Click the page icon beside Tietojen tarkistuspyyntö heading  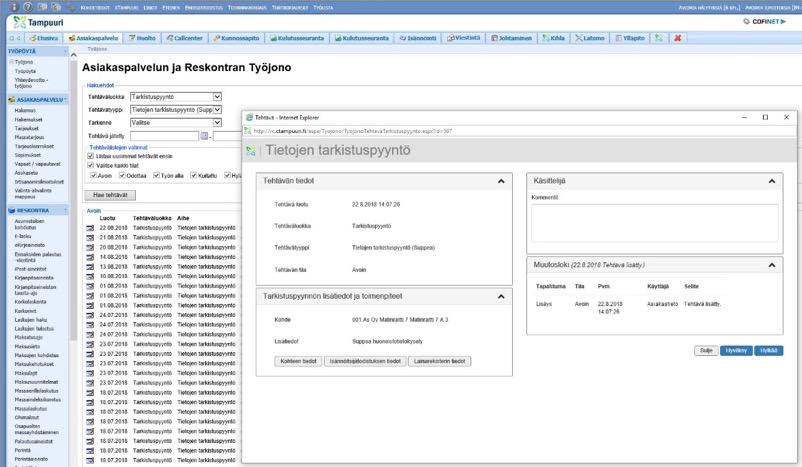(251, 151)
